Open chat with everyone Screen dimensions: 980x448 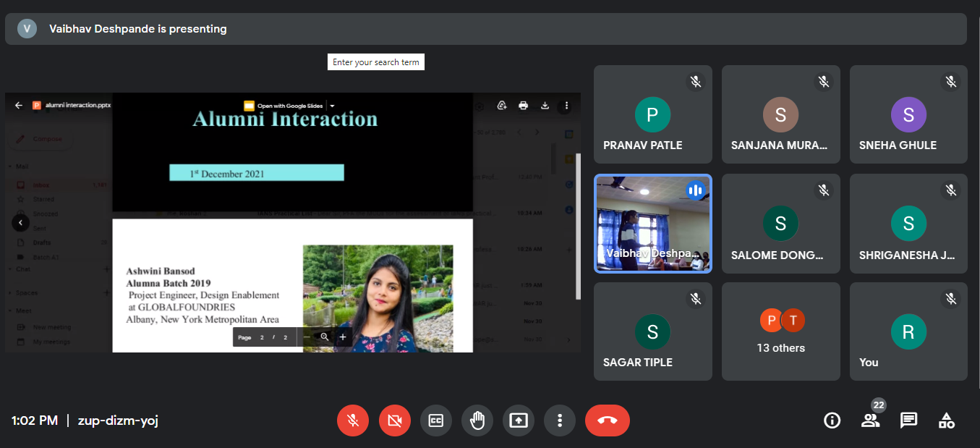(908, 420)
